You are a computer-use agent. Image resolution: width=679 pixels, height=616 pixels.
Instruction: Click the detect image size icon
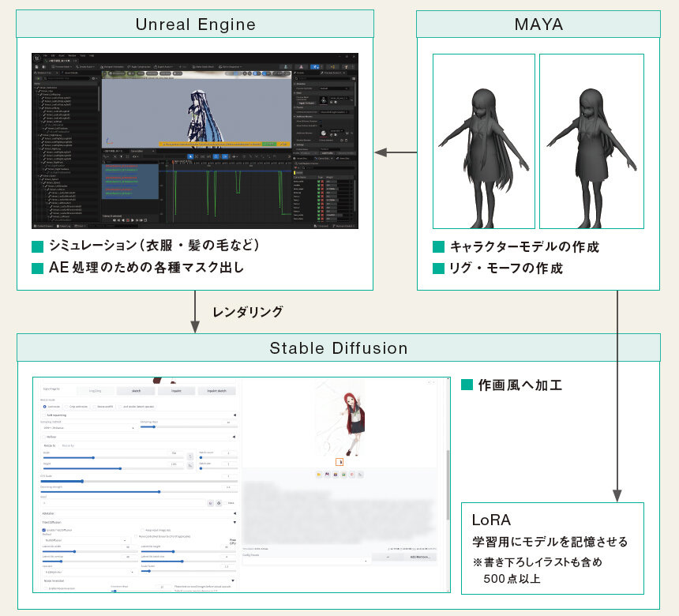coord(190,466)
